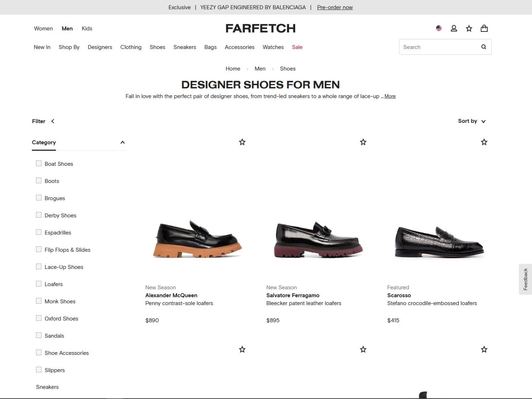
Task: Check the Loafers filter
Action: 39,283
